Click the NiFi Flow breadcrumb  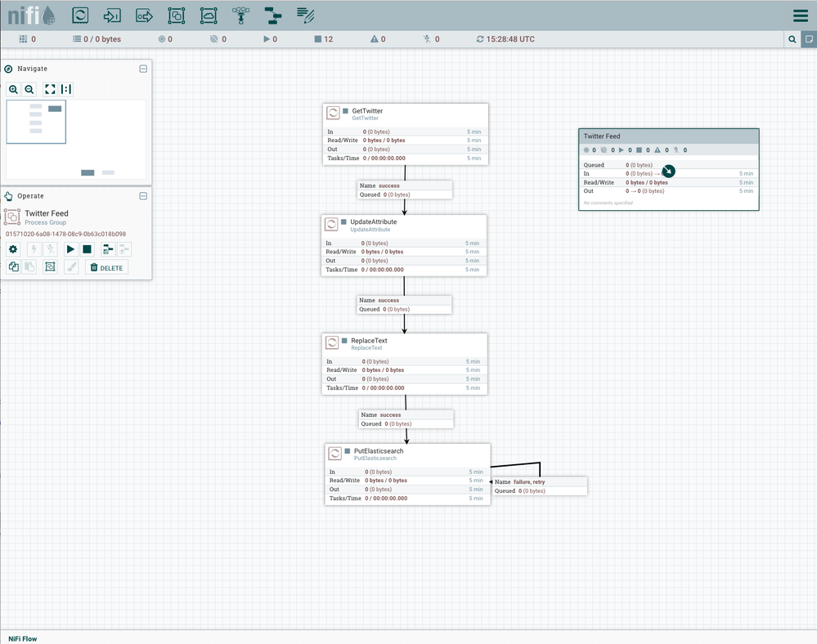point(22,638)
